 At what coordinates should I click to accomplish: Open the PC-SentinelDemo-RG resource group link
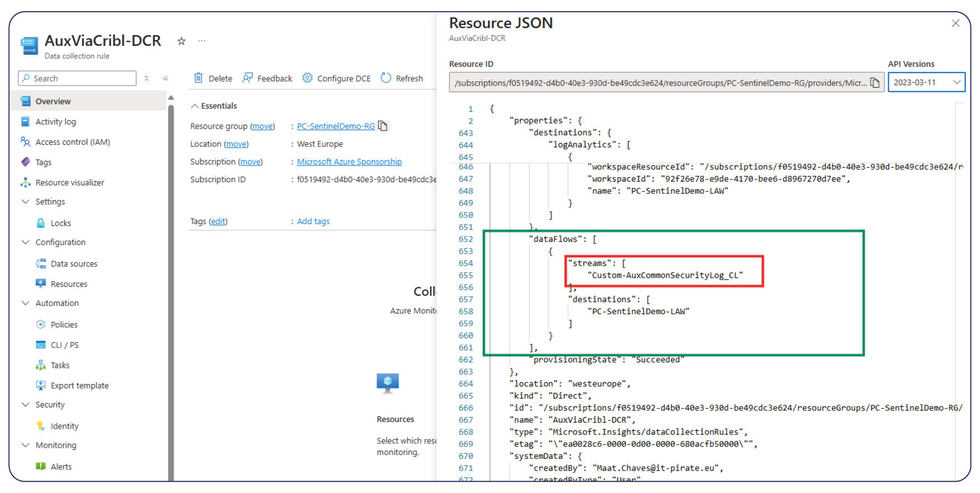(x=336, y=126)
